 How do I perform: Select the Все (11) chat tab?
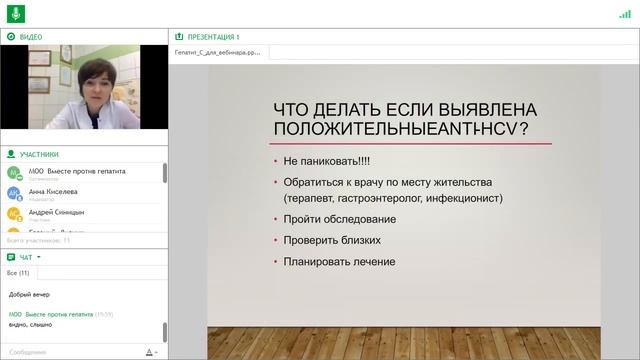pos(18,273)
